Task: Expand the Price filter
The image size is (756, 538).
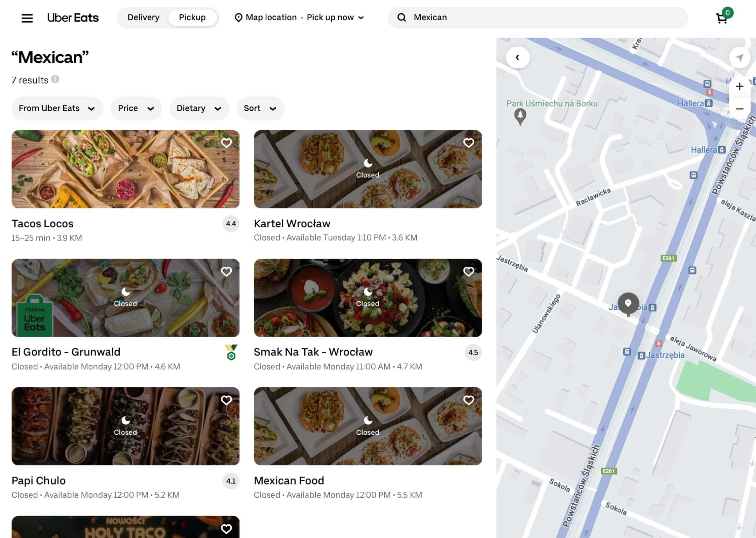Action: (x=136, y=108)
